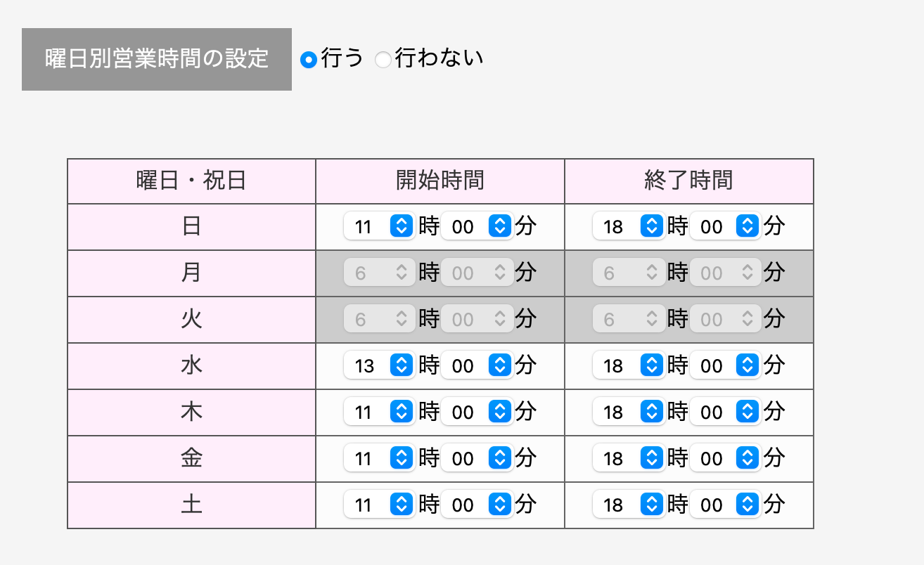Select the 行わない radio button
Screen dimensions: 924x565
[x=383, y=60]
